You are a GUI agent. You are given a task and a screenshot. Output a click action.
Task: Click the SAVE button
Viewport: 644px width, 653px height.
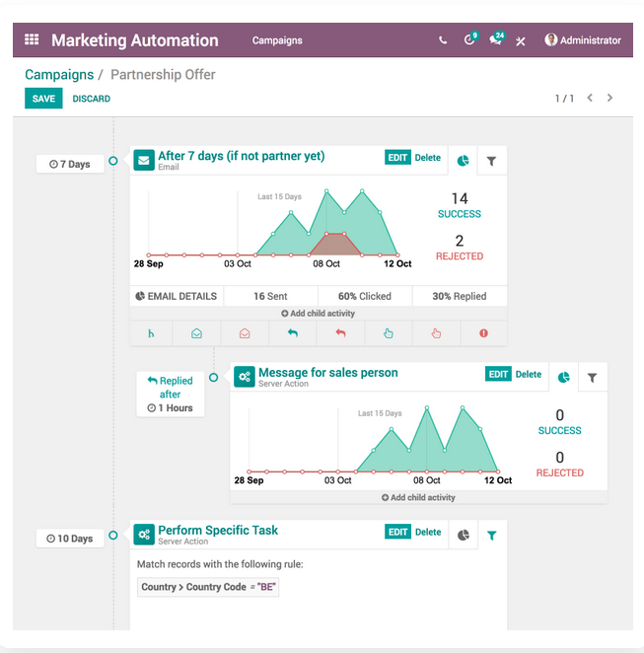43,99
